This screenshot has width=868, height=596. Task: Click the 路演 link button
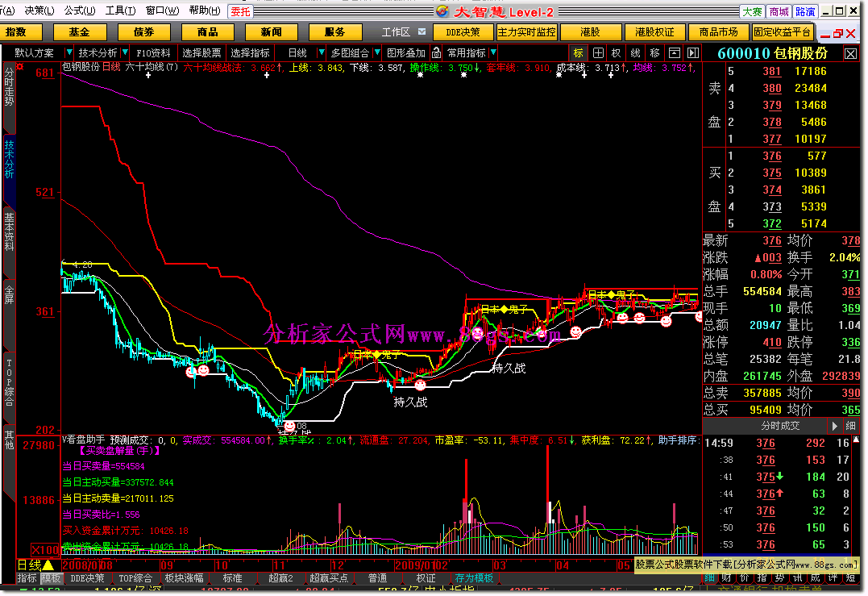coord(805,11)
